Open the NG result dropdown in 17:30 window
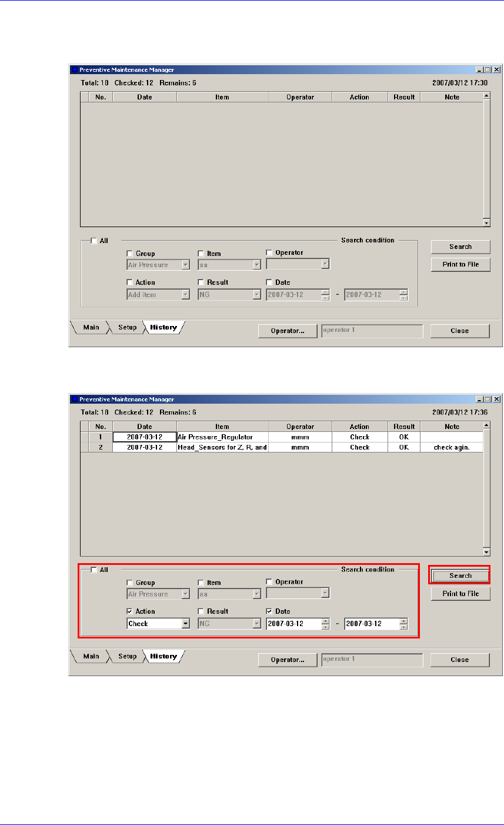This screenshot has width=504, height=825. pos(256,294)
